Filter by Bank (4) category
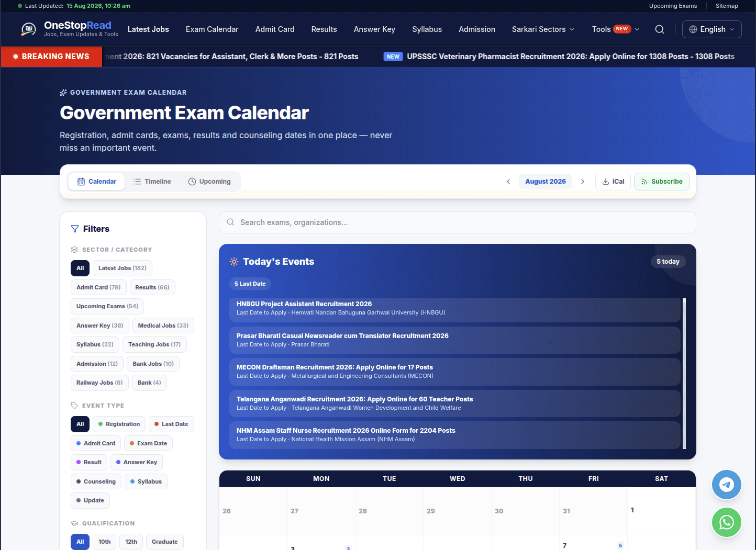Viewport: 756px width, 550px height. point(149,383)
